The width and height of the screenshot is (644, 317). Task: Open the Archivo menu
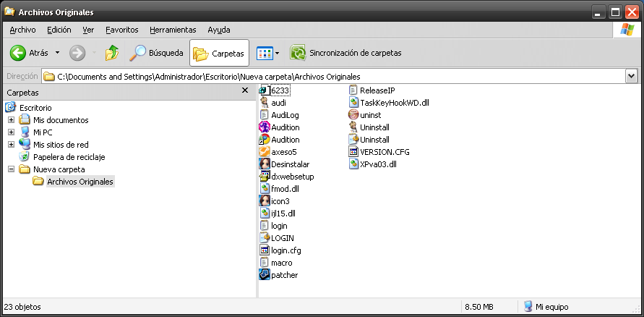point(22,30)
